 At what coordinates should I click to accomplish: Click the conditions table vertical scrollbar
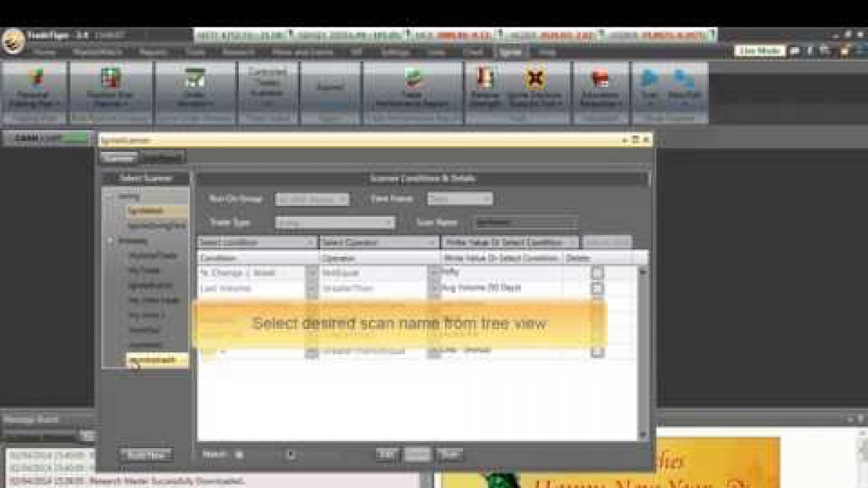[x=643, y=351]
